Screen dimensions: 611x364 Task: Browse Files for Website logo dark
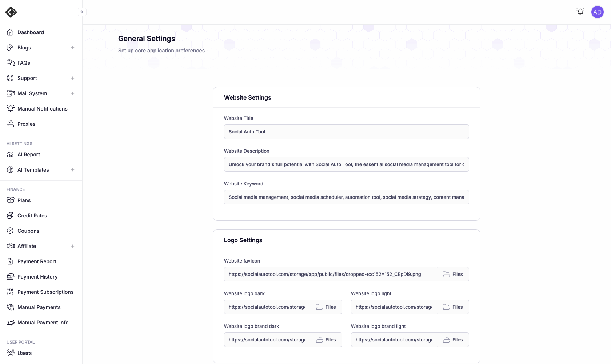(x=326, y=307)
